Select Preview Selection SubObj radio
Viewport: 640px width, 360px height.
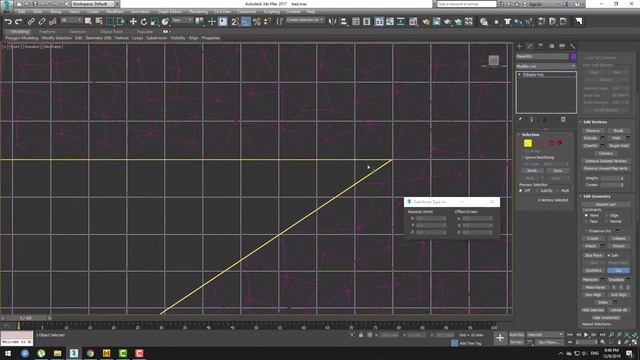(538, 191)
